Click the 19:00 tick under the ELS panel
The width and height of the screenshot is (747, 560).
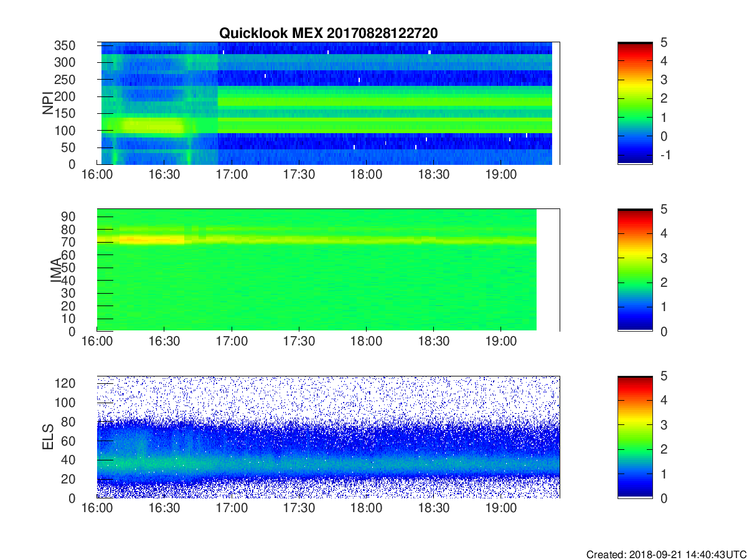pos(500,508)
